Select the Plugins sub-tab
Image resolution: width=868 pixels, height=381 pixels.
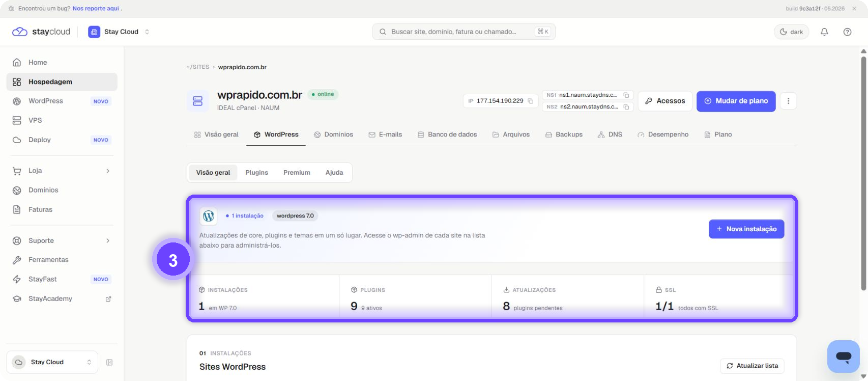point(256,173)
